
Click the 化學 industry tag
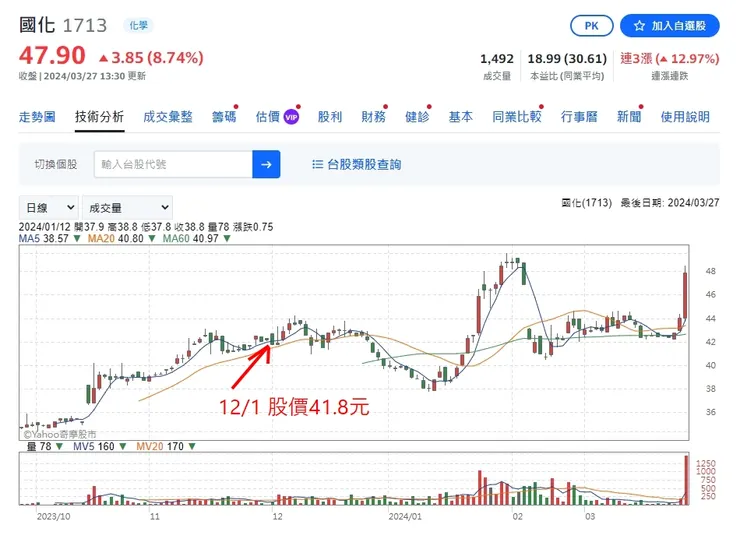138,25
